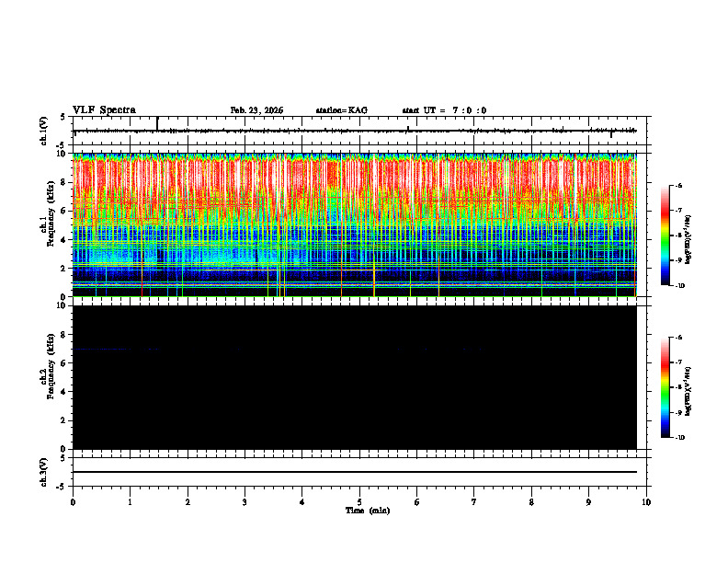Screen dimensions: 728x563
Task: Click the date text "Feb. 23, 2026"
Action: 256,110
